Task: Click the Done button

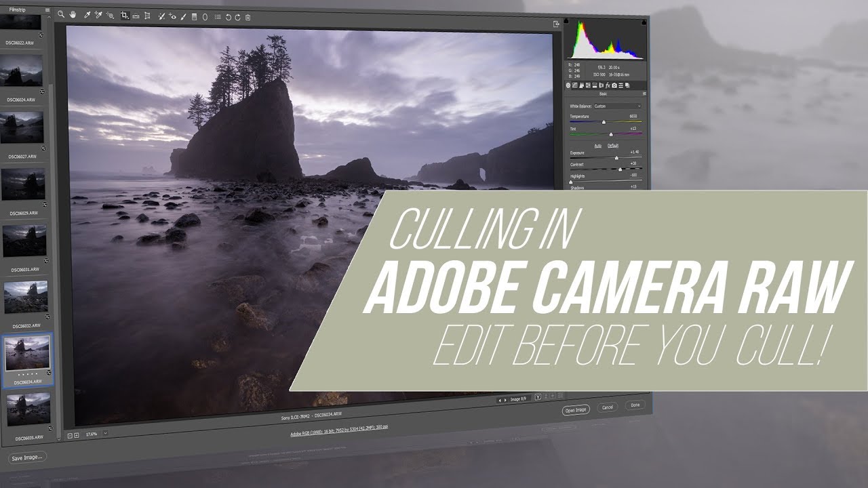Action: click(x=635, y=405)
